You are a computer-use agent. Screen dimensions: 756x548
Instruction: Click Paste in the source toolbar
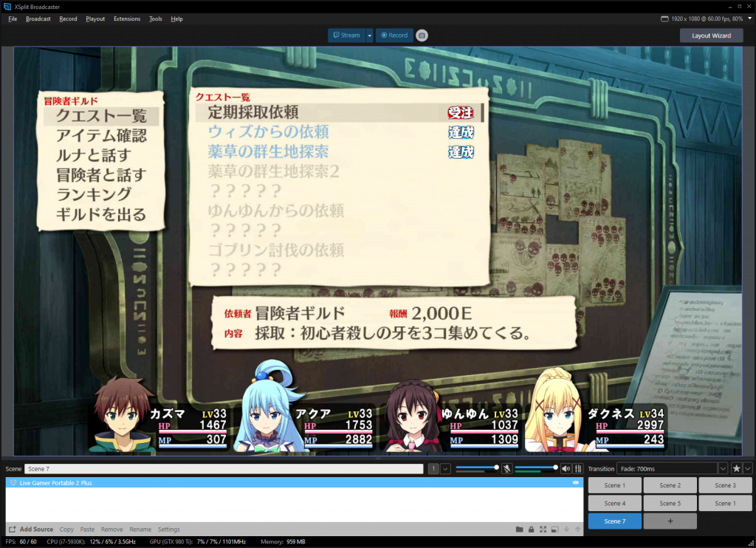(x=87, y=530)
